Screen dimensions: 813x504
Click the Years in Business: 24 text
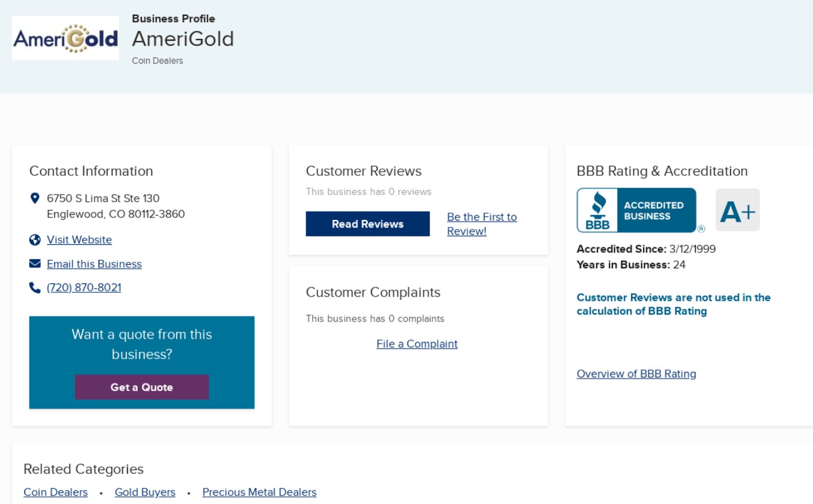pyautogui.click(x=631, y=265)
